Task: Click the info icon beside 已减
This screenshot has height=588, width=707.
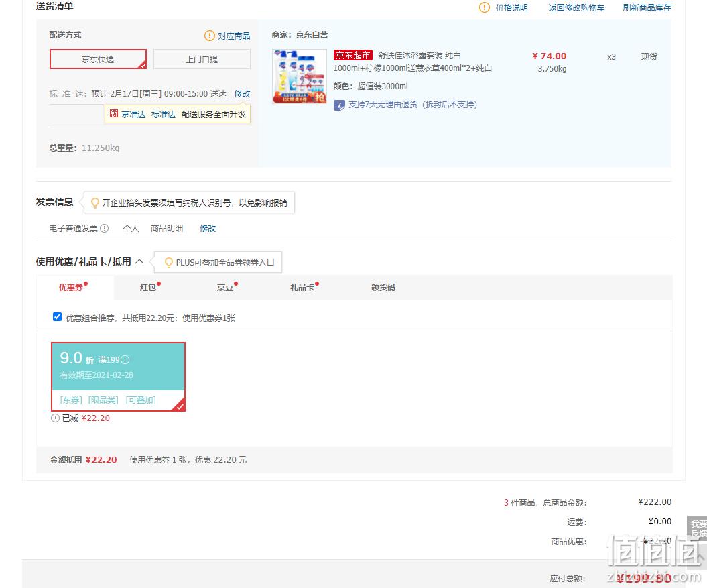Action: pyautogui.click(x=55, y=418)
